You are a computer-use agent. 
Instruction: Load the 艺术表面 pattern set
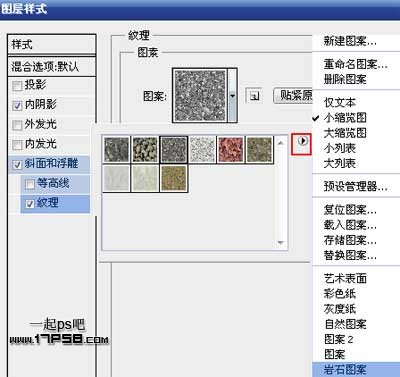tap(345, 278)
